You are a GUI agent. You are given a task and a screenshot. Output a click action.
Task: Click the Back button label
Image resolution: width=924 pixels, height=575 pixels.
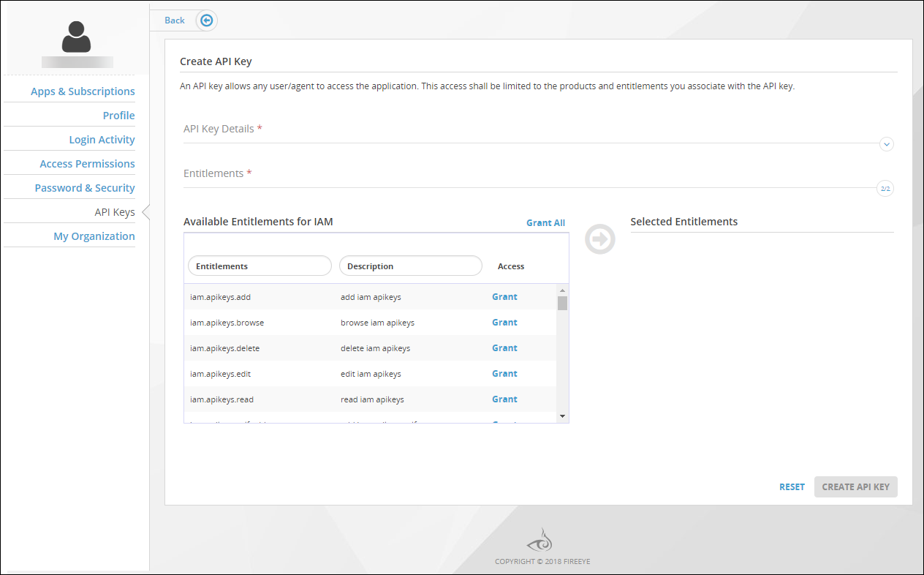pos(175,20)
